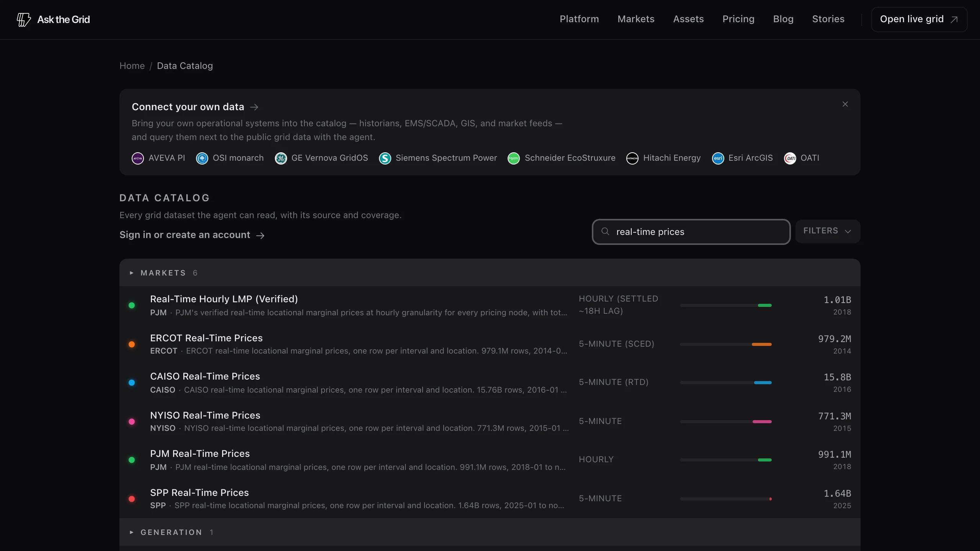Click the SPP Real-Time Prices coverage bar
Screen dimensions: 980x551
(726, 499)
